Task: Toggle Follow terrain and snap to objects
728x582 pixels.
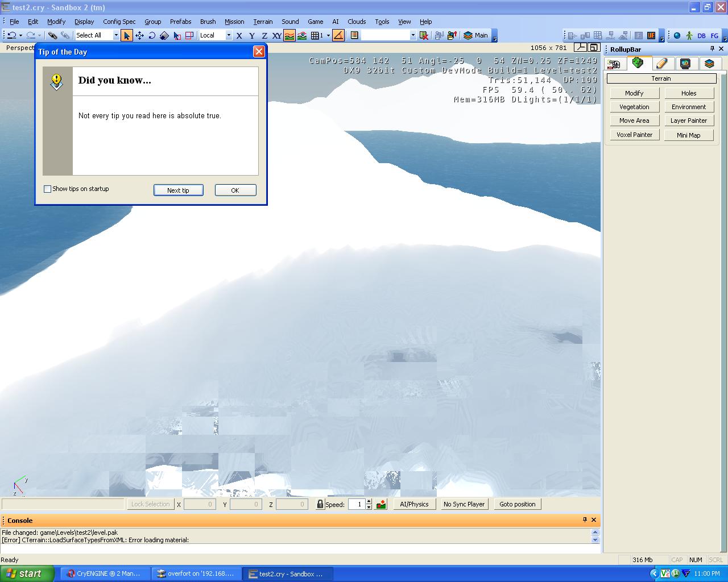Action: (302, 35)
